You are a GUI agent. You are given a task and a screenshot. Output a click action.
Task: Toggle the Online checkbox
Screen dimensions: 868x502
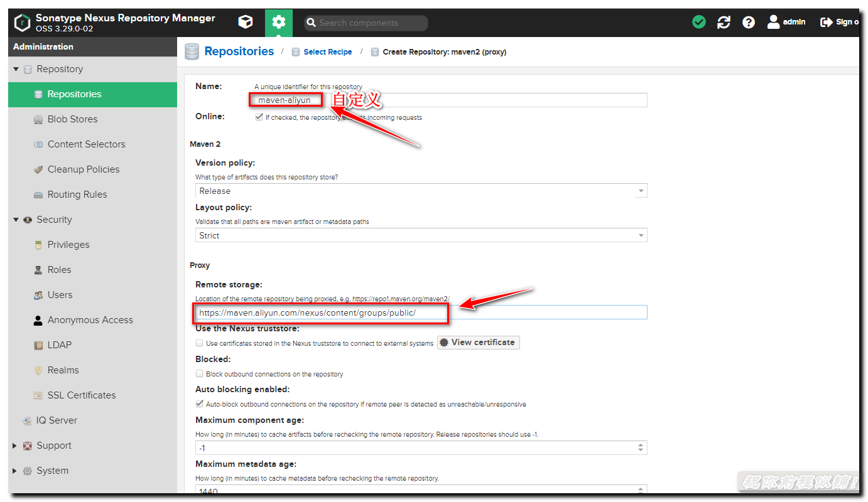click(x=259, y=117)
